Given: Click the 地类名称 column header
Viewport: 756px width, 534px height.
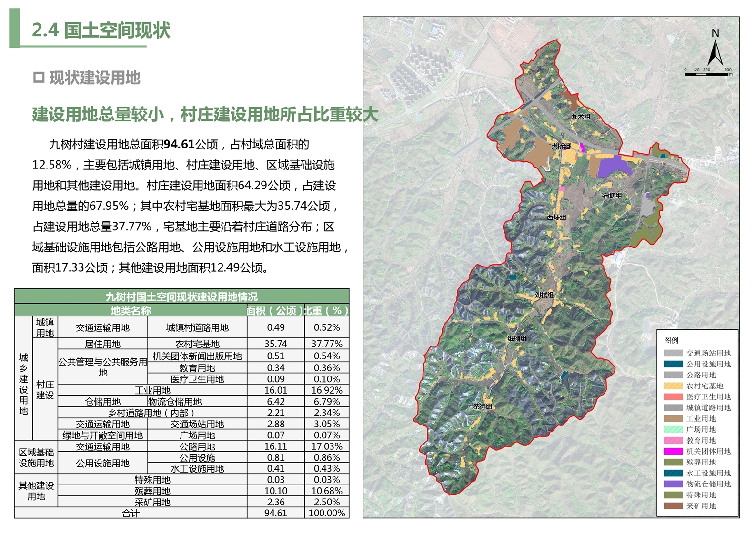Looking at the screenshot, I should (131, 311).
